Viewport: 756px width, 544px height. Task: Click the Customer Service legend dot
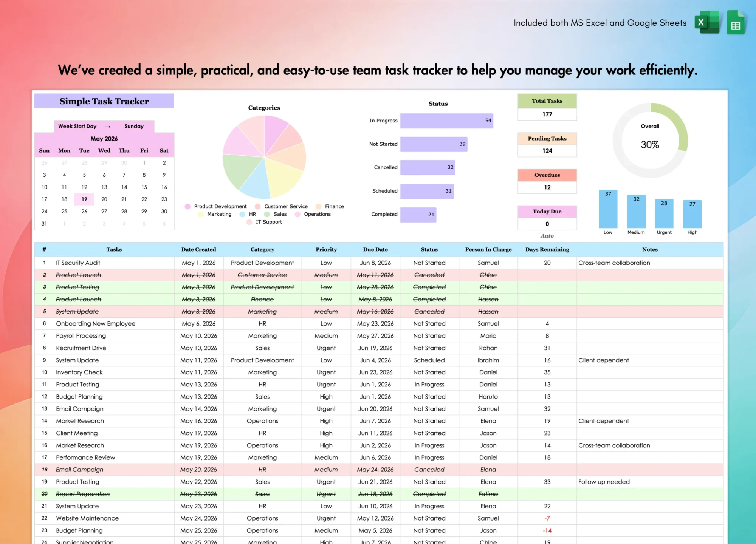pos(258,206)
